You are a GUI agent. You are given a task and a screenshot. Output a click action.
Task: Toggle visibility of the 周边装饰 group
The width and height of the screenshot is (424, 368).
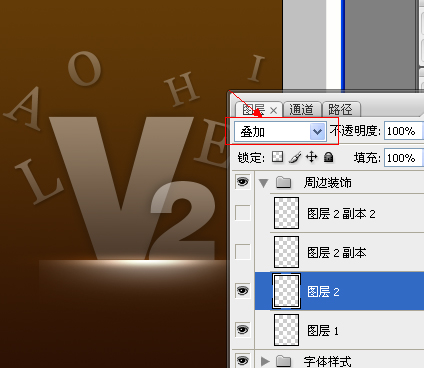tap(242, 182)
